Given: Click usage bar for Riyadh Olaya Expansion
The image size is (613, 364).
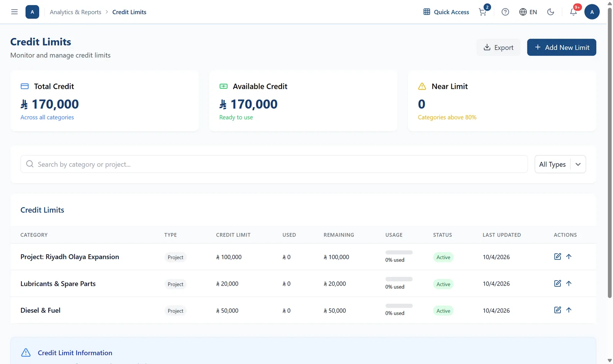Looking at the screenshot, I should [x=399, y=253].
